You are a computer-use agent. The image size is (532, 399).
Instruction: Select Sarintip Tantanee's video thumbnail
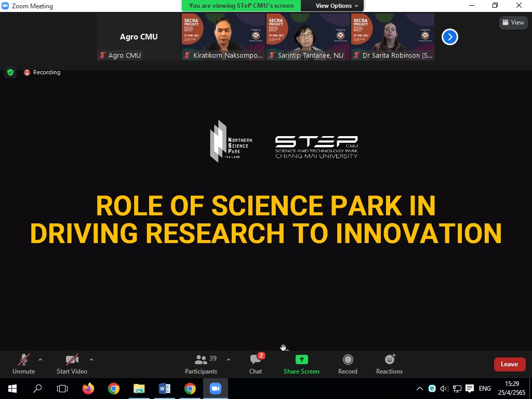pos(308,37)
